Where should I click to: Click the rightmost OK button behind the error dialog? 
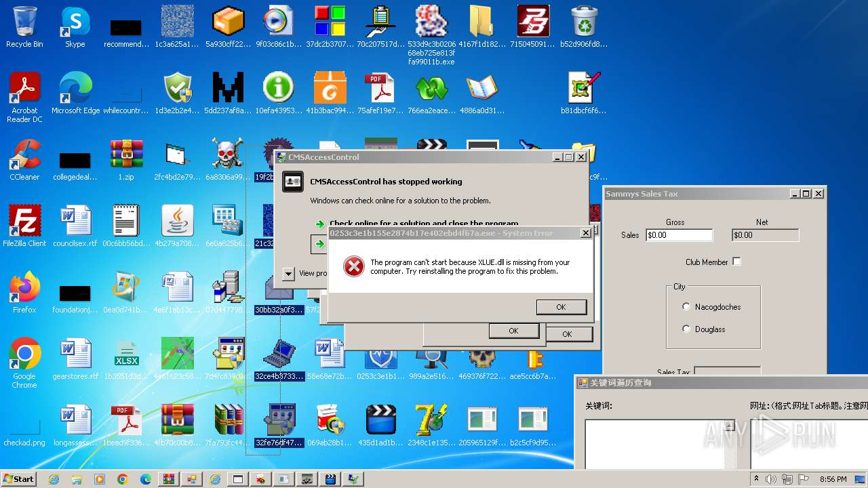click(x=567, y=334)
